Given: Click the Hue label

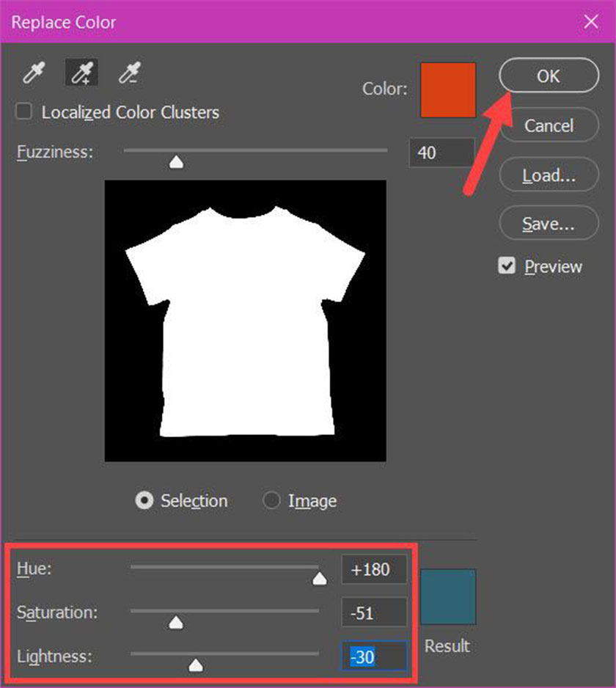Looking at the screenshot, I should (x=34, y=568).
